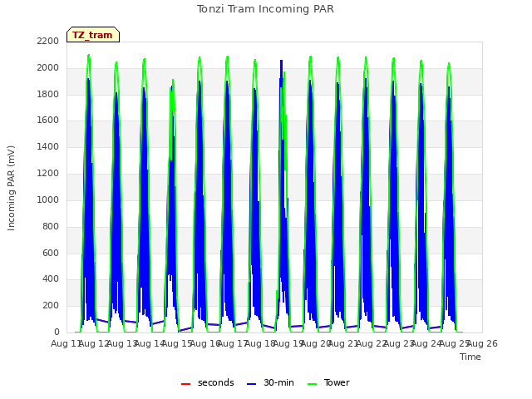Click the 1600 y-axis tick label

pyautogui.click(x=48, y=120)
